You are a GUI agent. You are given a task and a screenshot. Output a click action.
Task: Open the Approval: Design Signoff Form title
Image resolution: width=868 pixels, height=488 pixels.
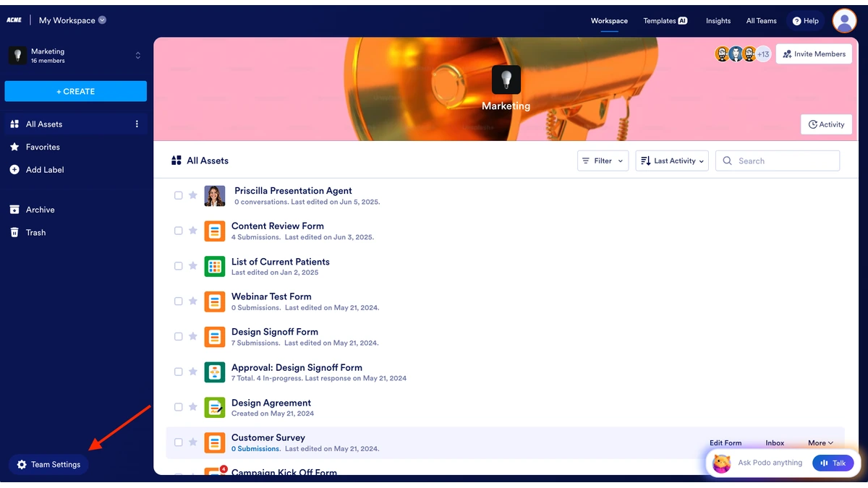[297, 367]
